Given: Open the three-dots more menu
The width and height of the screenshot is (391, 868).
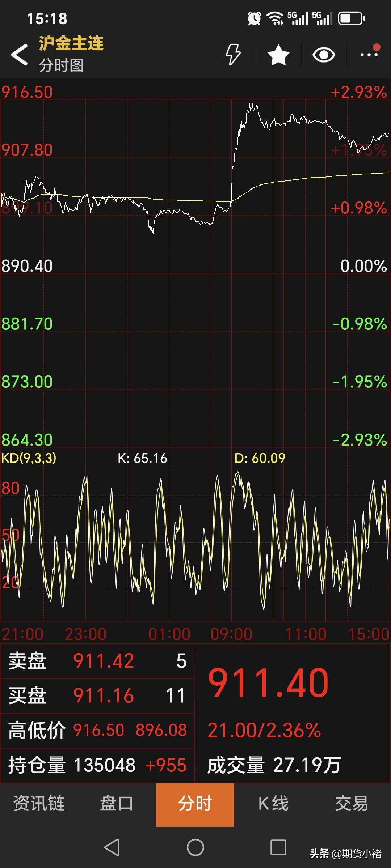Looking at the screenshot, I should point(370,54).
